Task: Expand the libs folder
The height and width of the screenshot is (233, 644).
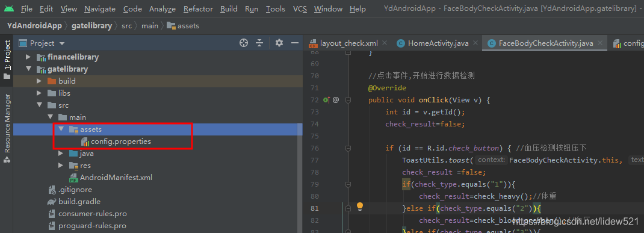Action: click(x=39, y=93)
